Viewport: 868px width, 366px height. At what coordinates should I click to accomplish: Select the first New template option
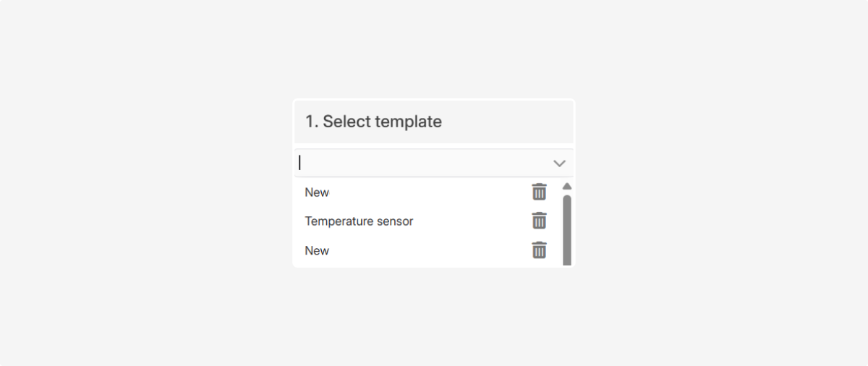(x=317, y=192)
